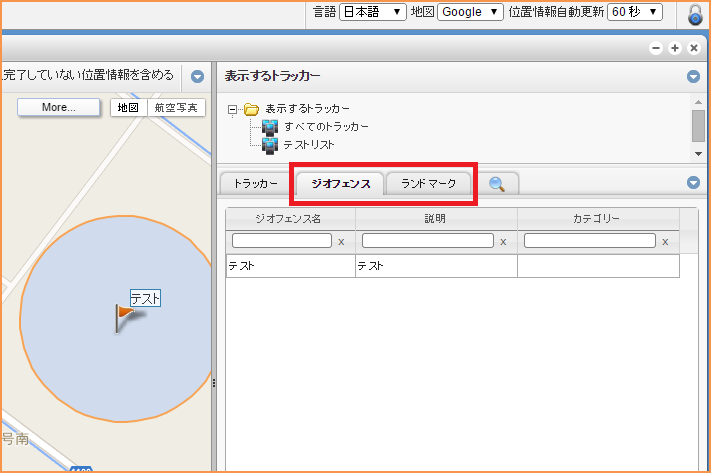Viewport: 711px width, 473px height.
Task: Clear the 説明 filter with x
Action: point(503,241)
